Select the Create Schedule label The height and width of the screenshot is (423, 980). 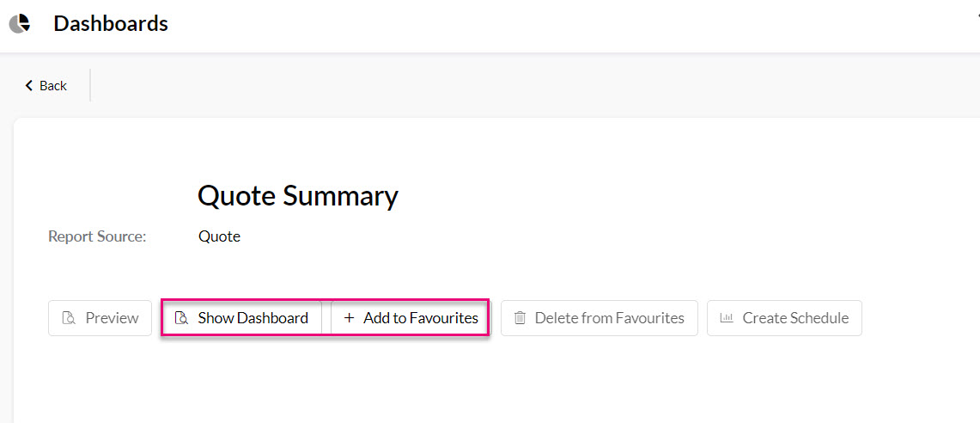[x=795, y=318]
